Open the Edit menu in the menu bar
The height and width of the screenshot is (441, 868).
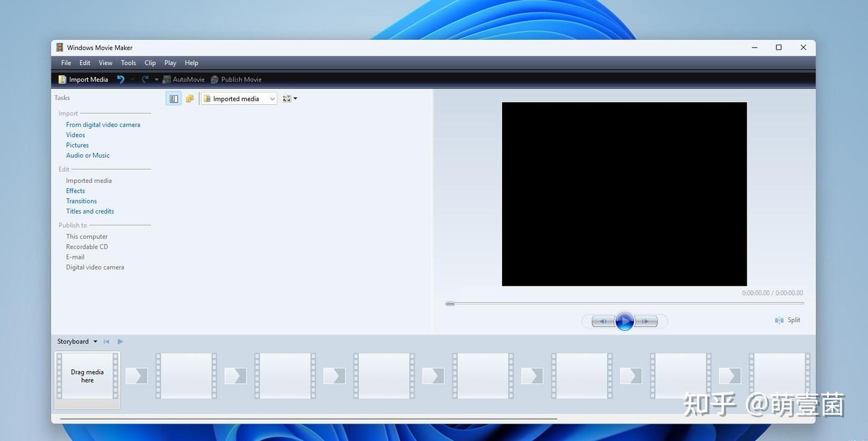click(x=85, y=63)
